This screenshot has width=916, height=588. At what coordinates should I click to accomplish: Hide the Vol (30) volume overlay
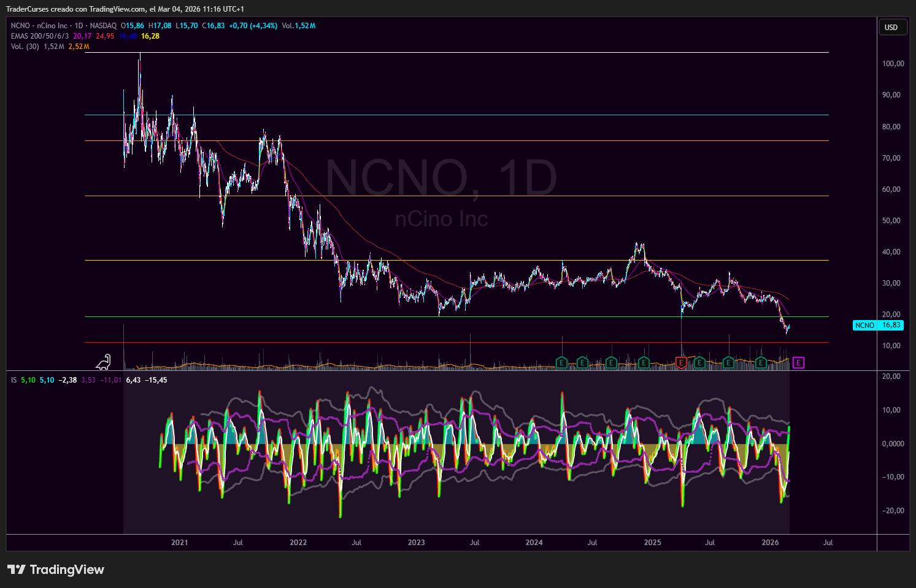(x=25, y=47)
